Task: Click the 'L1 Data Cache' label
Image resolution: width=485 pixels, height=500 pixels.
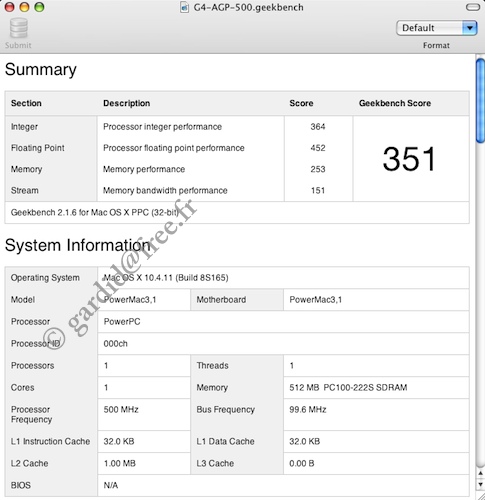Action: pyautogui.click(x=225, y=442)
